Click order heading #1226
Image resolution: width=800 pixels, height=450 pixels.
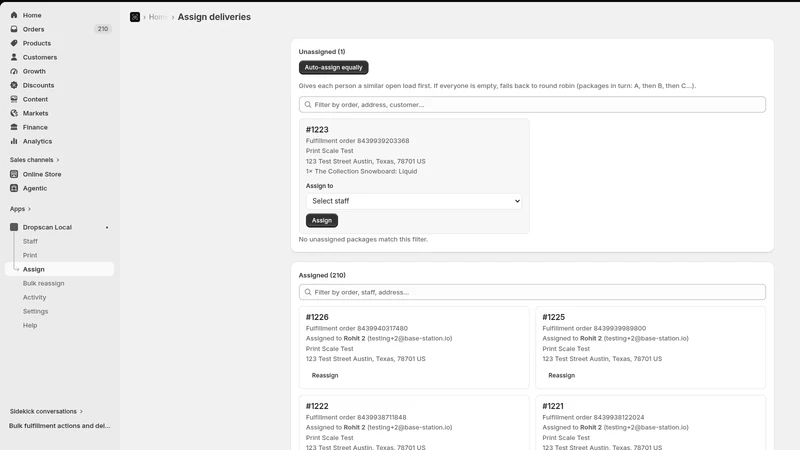pyautogui.click(x=317, y=317)
